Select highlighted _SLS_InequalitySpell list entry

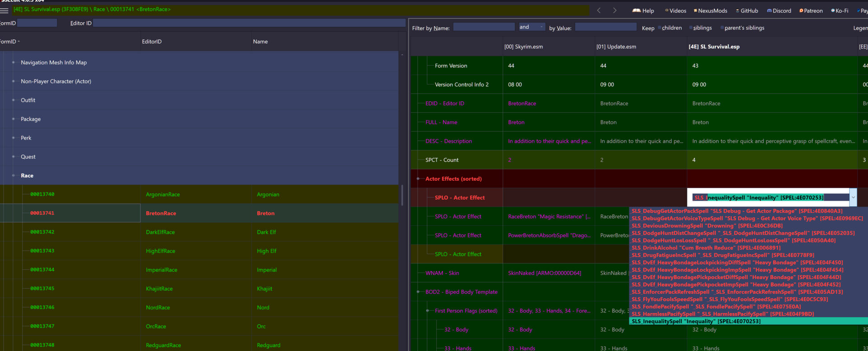click(749, 321)
